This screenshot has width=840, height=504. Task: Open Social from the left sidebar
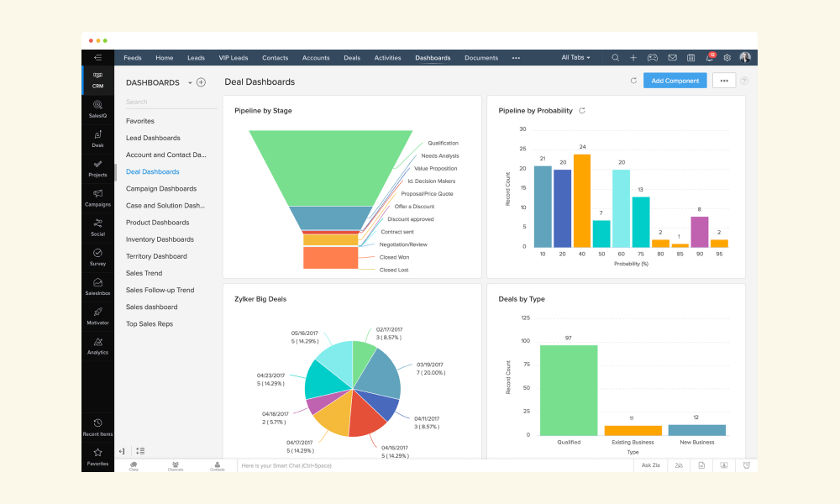coord(97,227)
